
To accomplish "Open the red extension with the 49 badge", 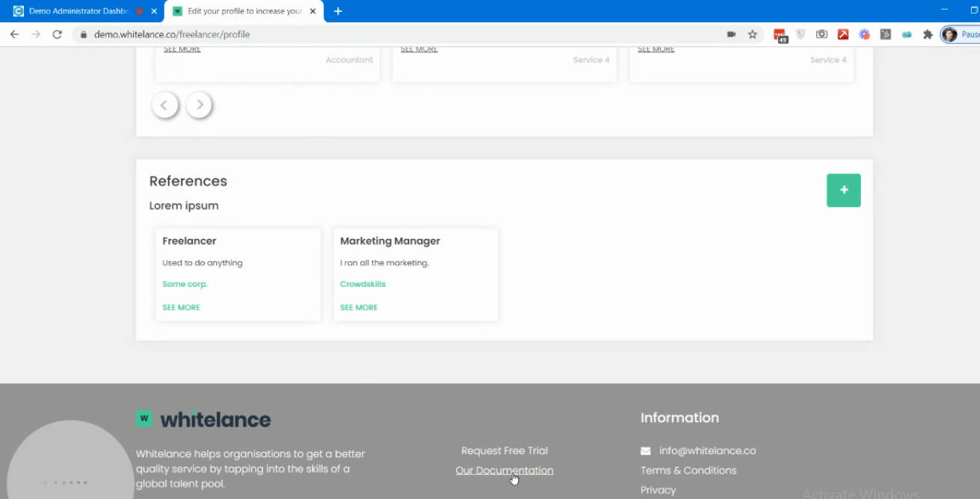I will [780, 35].
